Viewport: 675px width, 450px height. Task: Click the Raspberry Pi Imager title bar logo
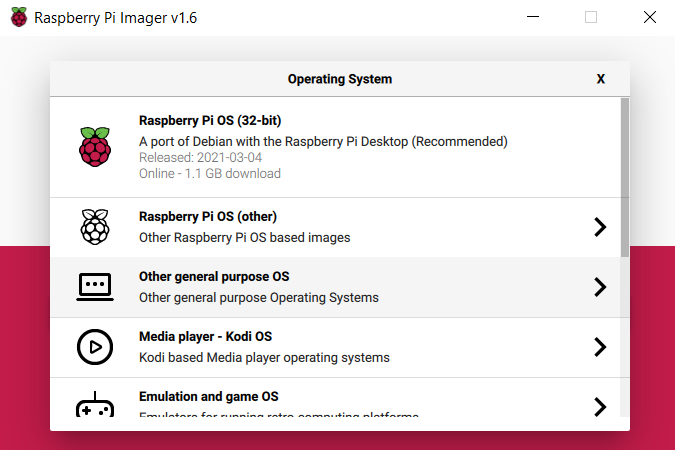(19, 18)
